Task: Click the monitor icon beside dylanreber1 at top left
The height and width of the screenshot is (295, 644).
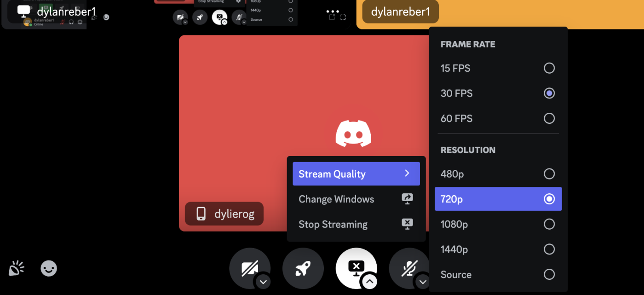Action: click(24, 11)
